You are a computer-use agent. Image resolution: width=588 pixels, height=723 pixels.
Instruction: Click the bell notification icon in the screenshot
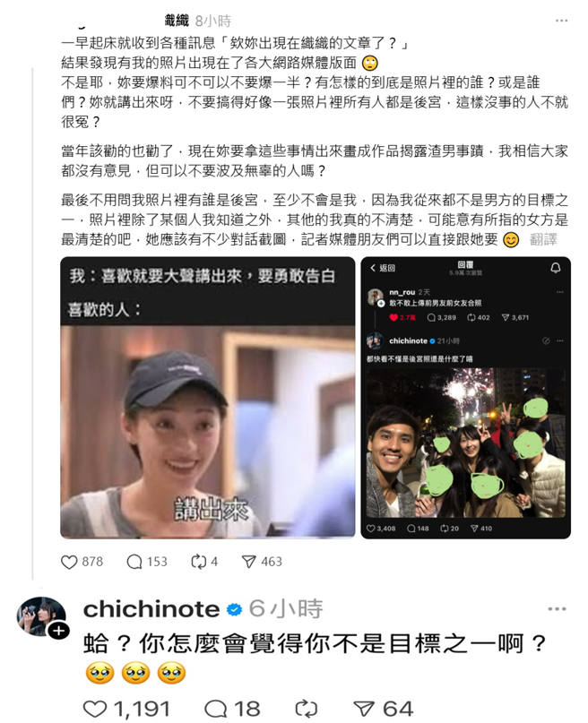556,268
